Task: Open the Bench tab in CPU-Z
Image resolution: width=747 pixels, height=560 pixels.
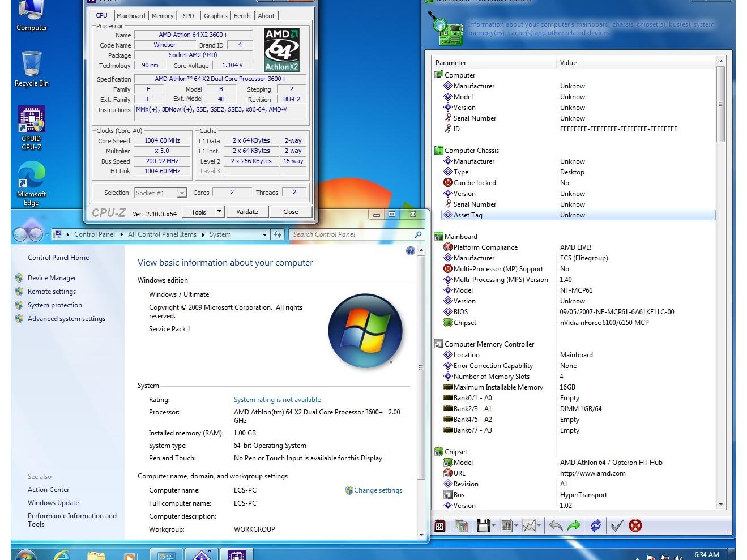Action: [242, 16]
